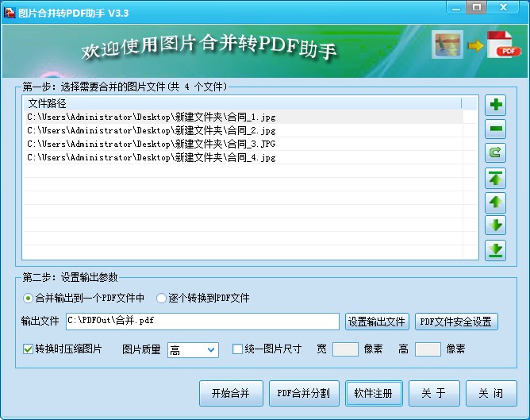Image resolution: width=530 pixels, height=420 pixels.
Task: Enable 统一图片尺寸 checkbox
Action: (237, 349)
